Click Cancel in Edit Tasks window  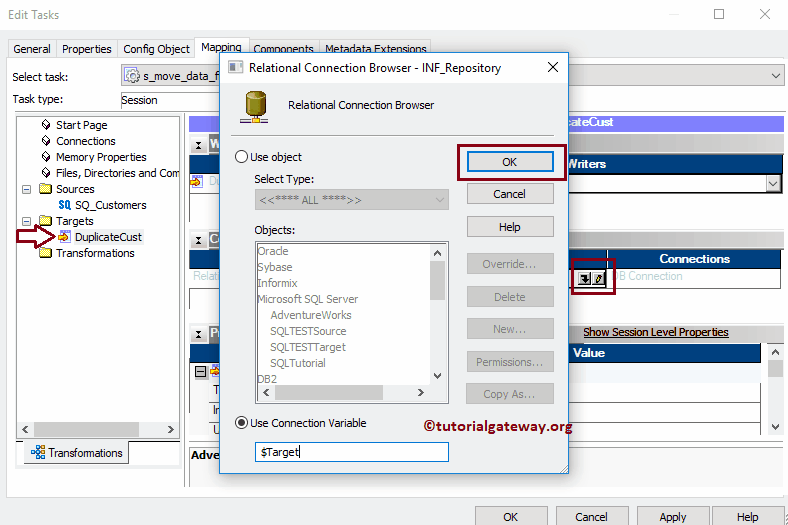(592, 517)
